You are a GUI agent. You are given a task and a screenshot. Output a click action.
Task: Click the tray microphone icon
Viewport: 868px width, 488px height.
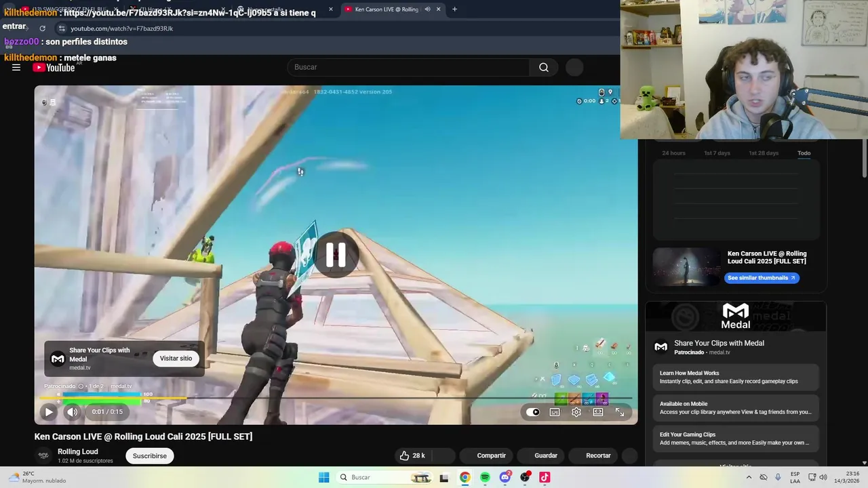coord(778,477)
